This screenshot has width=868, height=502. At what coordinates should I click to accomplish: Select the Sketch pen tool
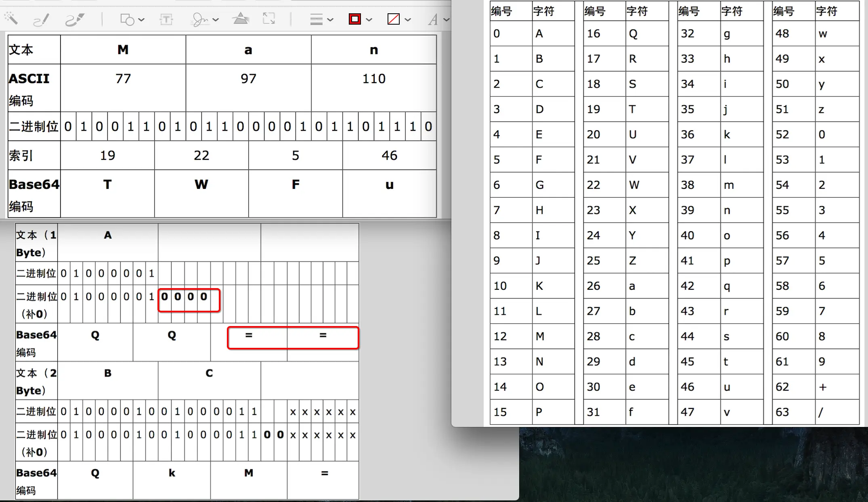click(41, 19)
